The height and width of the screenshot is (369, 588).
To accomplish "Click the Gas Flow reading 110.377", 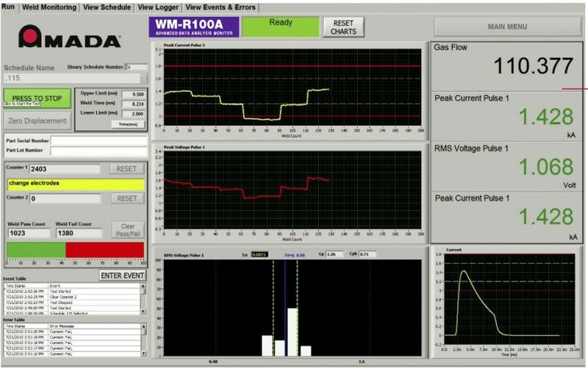I will 534,66.
